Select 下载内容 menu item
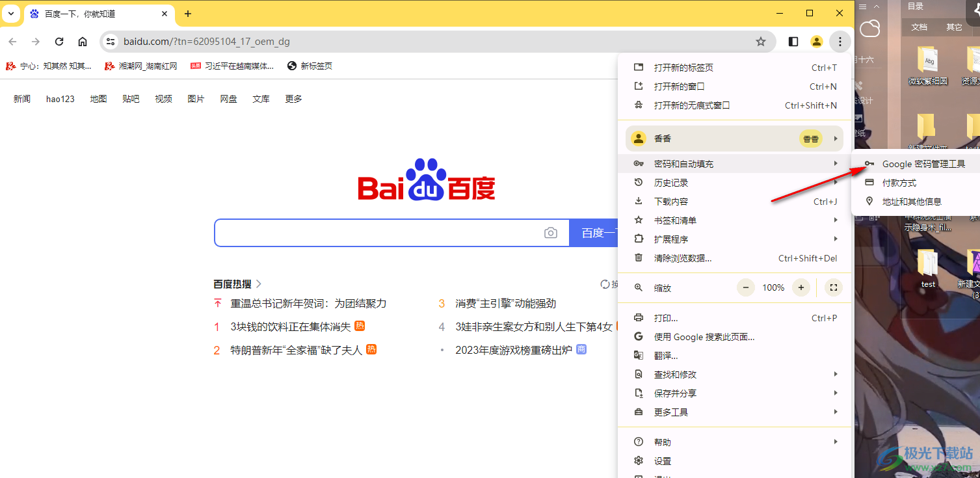980x478 pixels. click(735, 202)
